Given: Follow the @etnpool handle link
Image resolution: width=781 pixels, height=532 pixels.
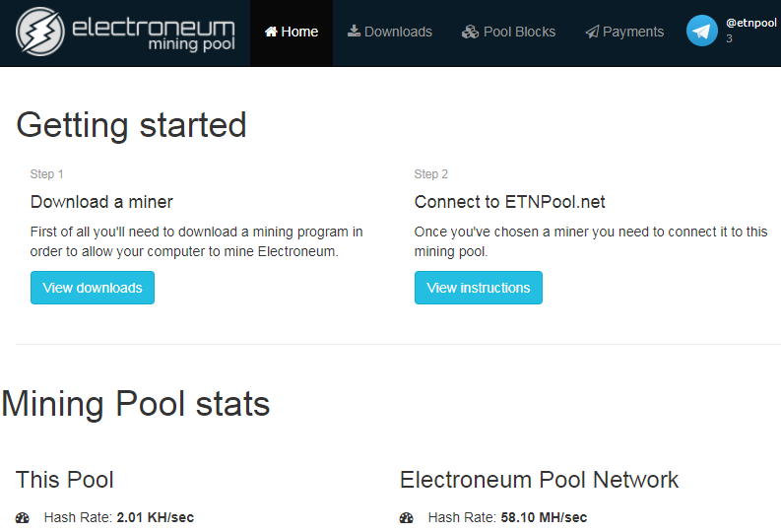Looking at the screenshot, I should tap(750, 22).
